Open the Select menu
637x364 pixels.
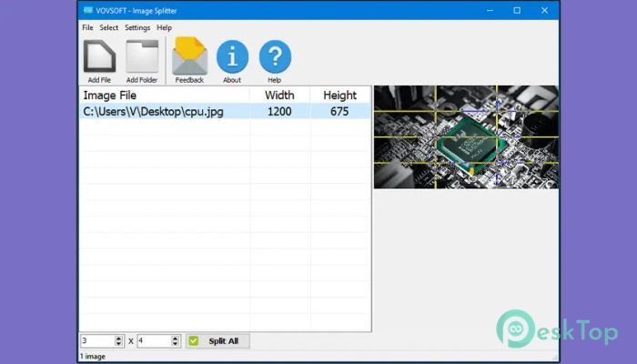point(109,27)
